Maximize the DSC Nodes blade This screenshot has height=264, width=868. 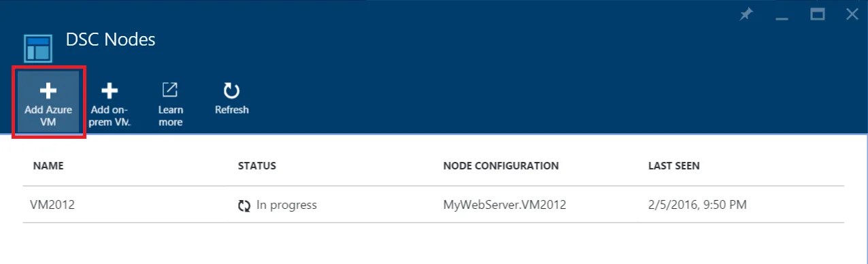coord(818,14)
